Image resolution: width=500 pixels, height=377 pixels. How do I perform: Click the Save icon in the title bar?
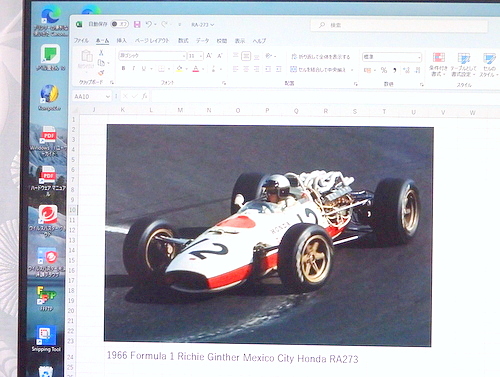(137, 24)
